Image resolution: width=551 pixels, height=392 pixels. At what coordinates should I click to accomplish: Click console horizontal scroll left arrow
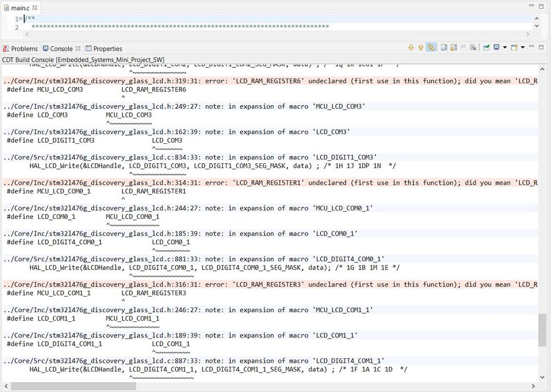pyautogui.click(x=6, y=386)
